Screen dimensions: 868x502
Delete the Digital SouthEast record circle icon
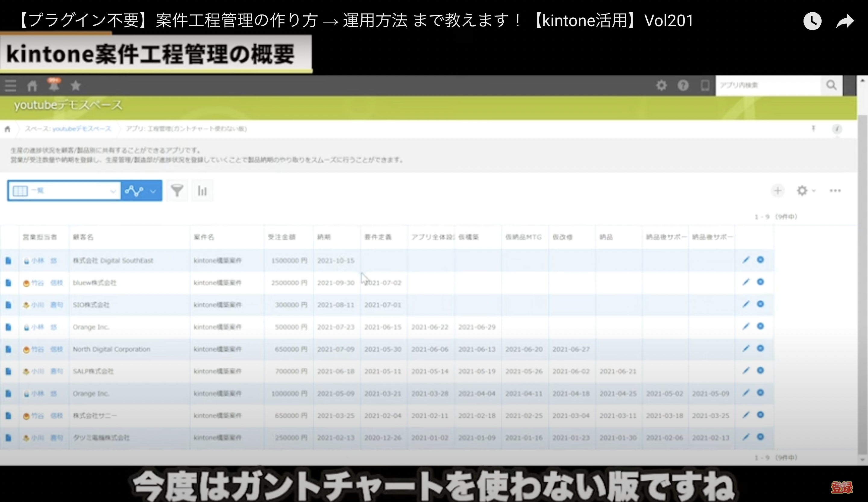760,260
